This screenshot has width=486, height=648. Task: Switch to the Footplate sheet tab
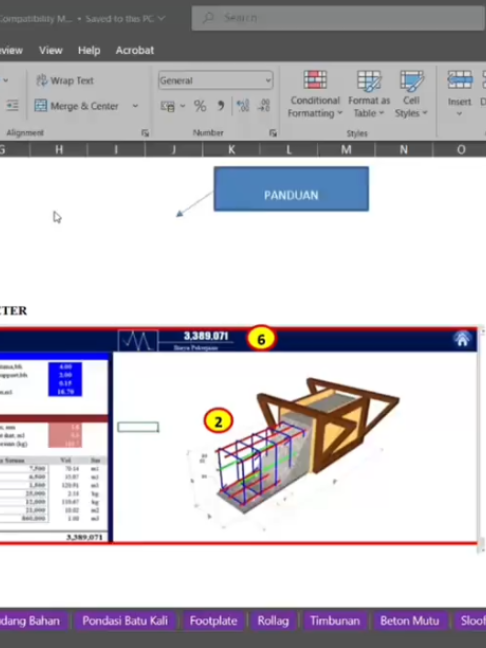pyautogui.click(x=213, y=621)
